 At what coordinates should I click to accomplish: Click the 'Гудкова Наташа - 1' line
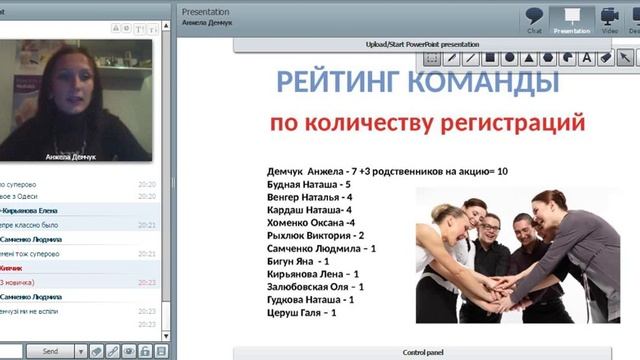point(311,300)
